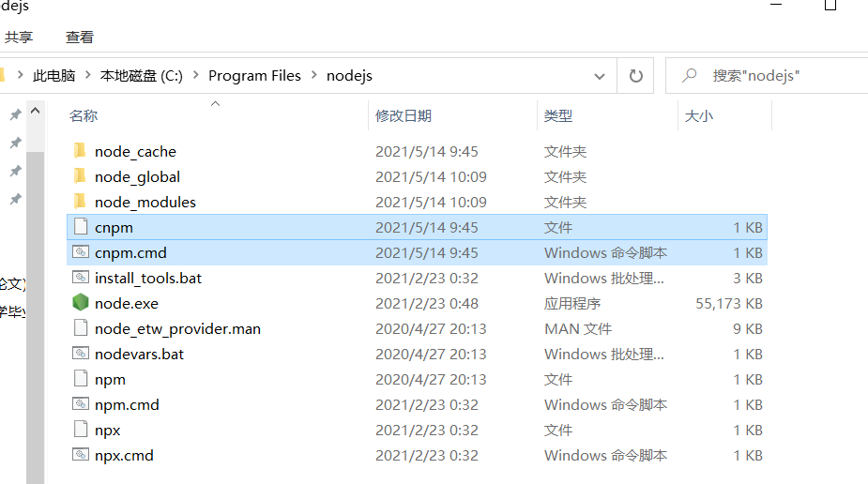Image resolution: width=868 pixels, height=484 pixels.
Task: Click the node_modules folder icon
Action: tap(81, 202)
